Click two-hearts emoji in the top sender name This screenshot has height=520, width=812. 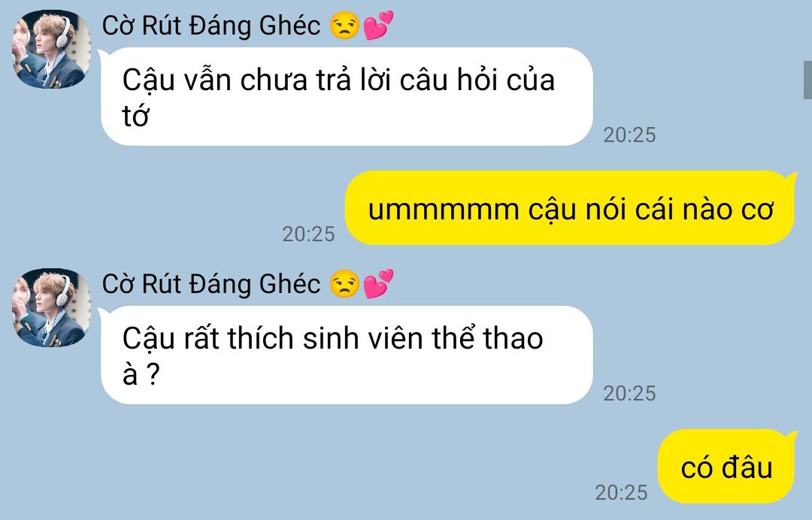tap(378, 26)
